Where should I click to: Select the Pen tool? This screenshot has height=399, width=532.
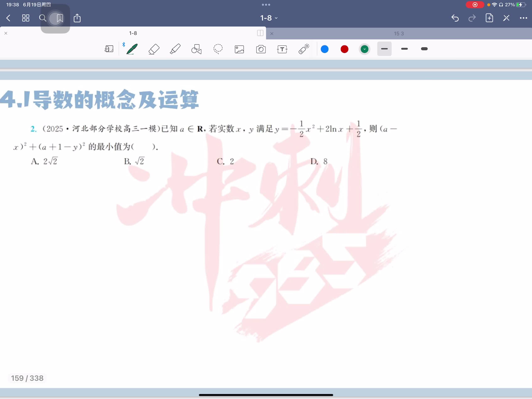click(132, 49)
